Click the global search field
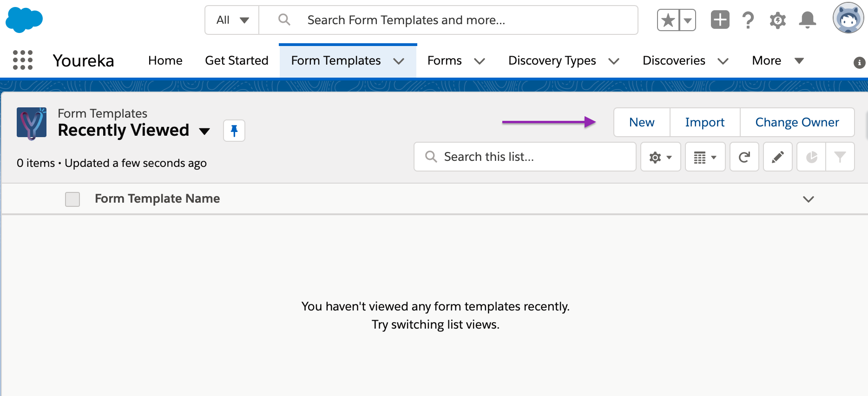 point(448,20)
